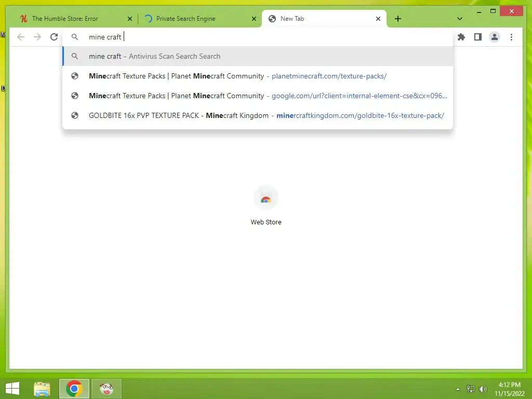Open the Windows Start button
Screen dimensions: 532x399
coord(12,388)
